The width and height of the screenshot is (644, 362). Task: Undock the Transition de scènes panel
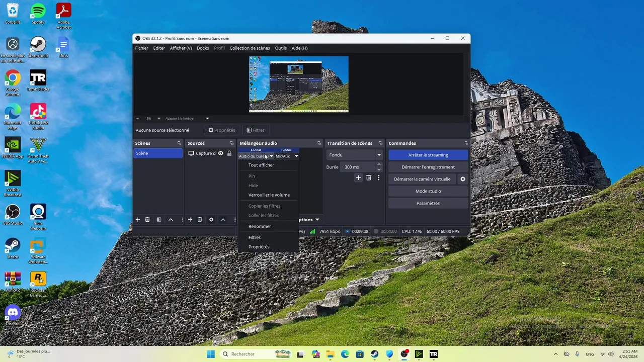pyautogui.click(x=380, y=143)
